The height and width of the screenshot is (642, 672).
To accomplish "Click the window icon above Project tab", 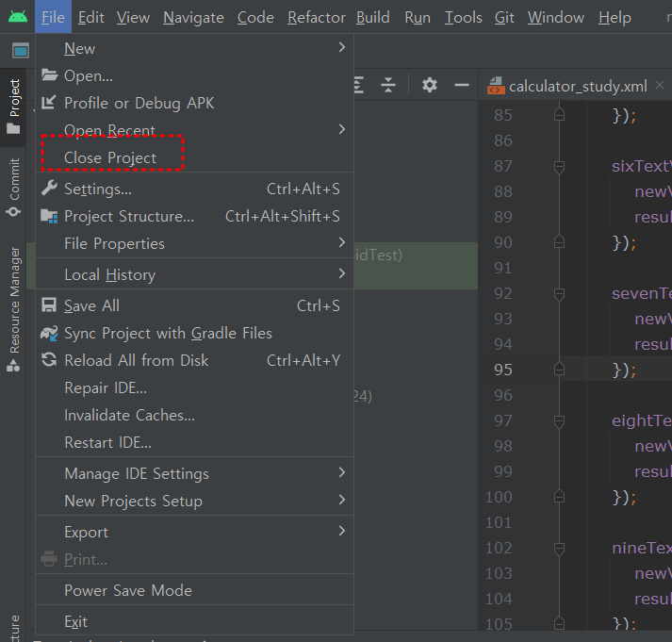I will coord(20,51).
